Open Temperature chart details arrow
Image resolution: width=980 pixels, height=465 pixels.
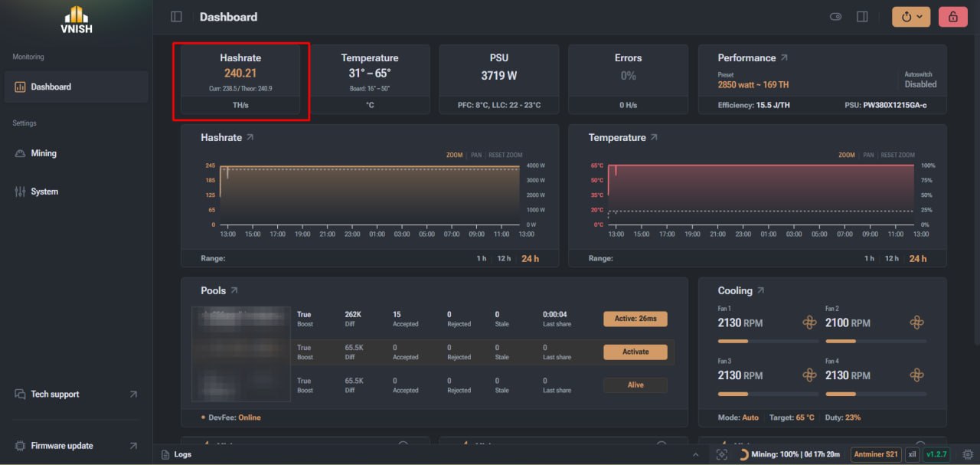point(654,138)
